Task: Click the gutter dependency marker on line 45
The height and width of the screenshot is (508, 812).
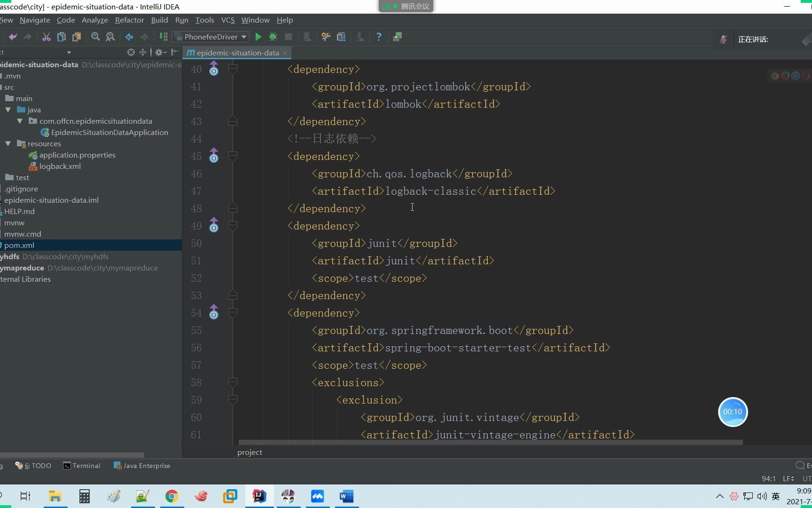Action: coord(214,156)
